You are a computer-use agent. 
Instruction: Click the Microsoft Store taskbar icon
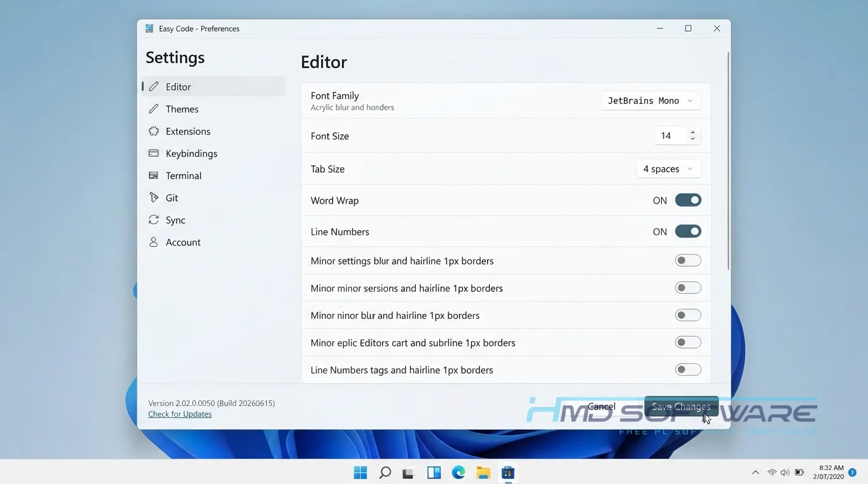tap(508, 473)
